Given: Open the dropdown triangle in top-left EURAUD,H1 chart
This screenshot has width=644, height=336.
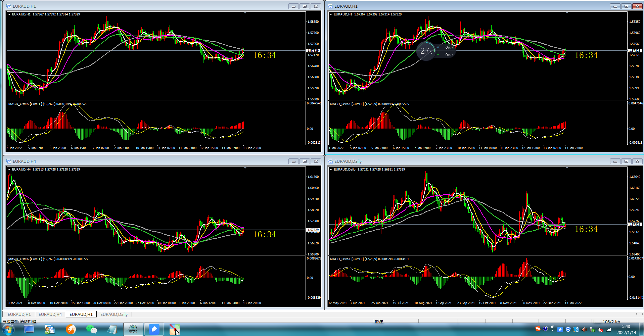Looking at the screenshot, I should point(9,14).
